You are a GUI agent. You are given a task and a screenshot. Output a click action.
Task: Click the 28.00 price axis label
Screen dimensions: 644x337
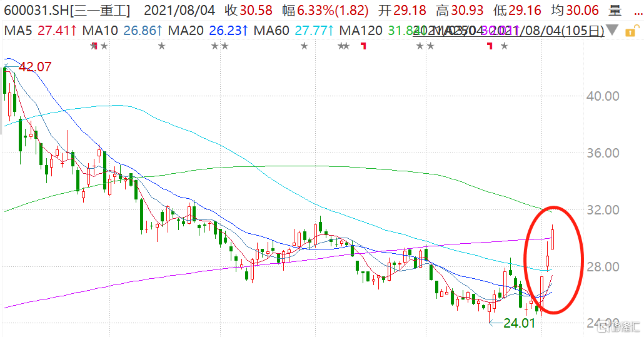[x=603, y=267]
